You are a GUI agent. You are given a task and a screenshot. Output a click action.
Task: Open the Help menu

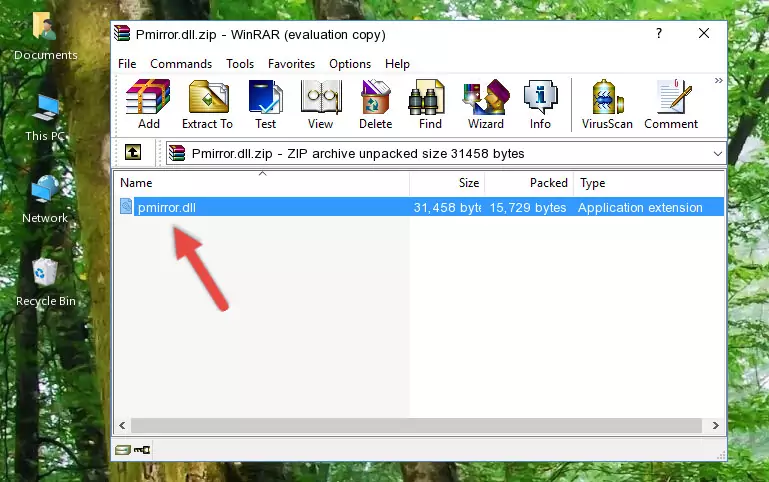tap(397, 64)
